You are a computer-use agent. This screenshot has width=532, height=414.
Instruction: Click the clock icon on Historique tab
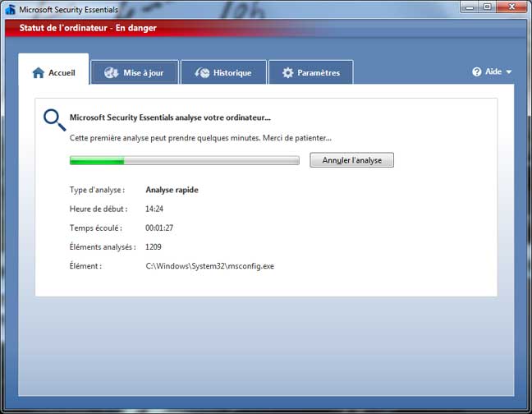[202, 72]
